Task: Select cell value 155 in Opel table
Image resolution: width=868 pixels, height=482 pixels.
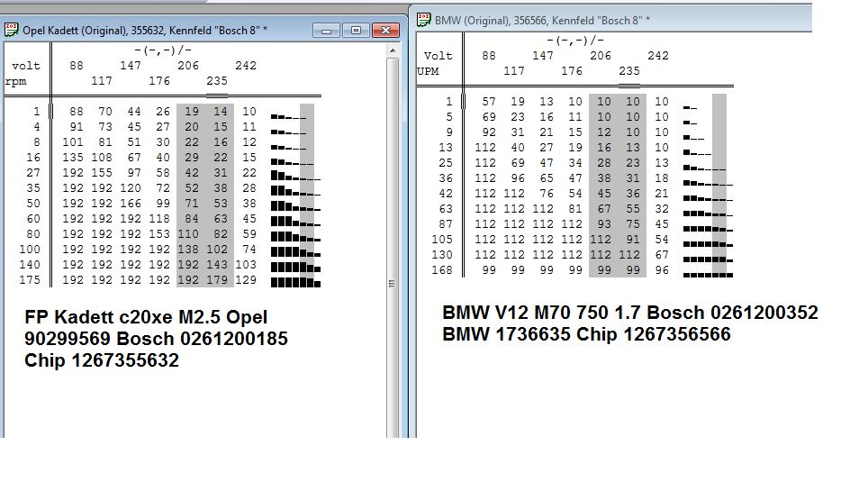Action: pyautogui.click(x=105, y=173)
